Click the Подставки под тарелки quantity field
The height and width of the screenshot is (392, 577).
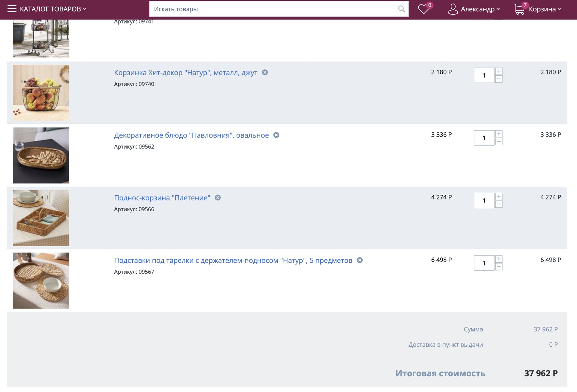[484, 263]
